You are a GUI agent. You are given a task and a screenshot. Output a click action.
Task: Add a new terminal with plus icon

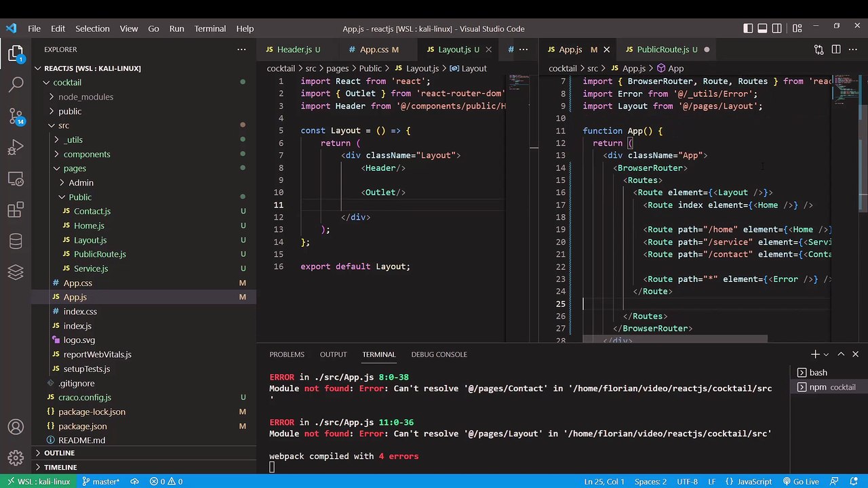815,354
